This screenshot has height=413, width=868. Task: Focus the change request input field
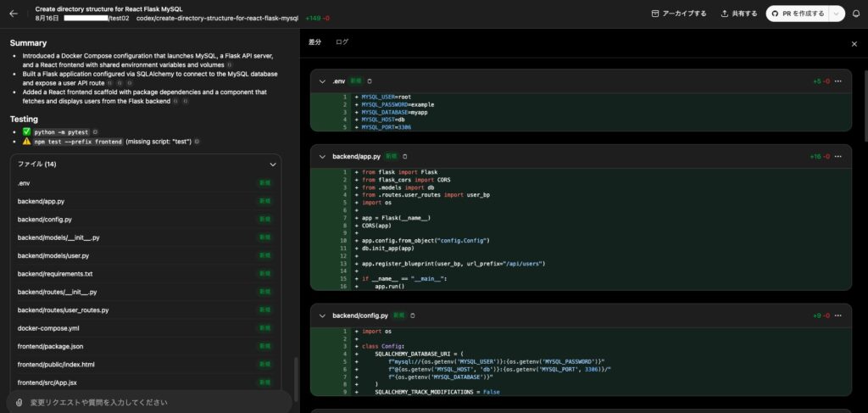coord(158,403)
